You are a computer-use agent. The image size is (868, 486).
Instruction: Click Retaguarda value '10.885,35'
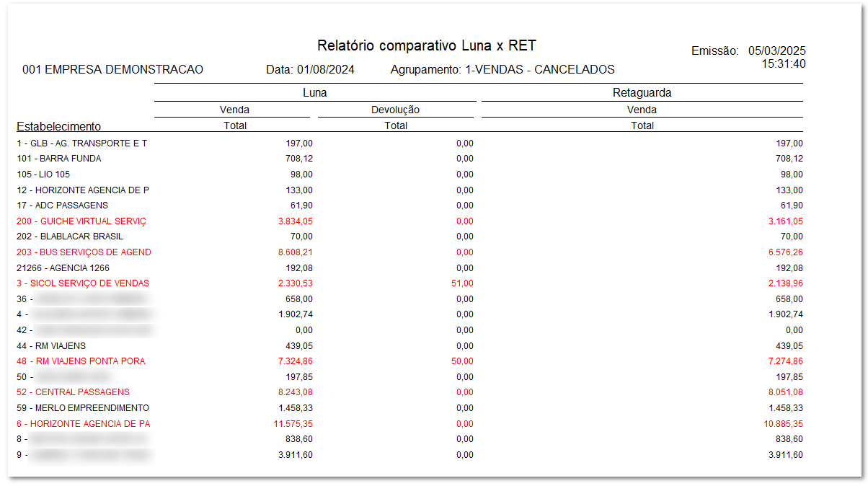click(x=783, y=423)
